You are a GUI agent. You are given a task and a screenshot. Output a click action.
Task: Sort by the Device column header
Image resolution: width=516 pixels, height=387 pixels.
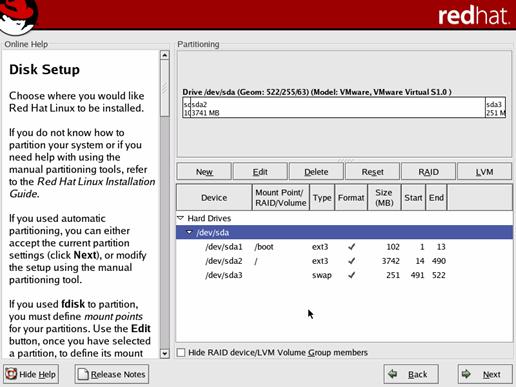214,198
